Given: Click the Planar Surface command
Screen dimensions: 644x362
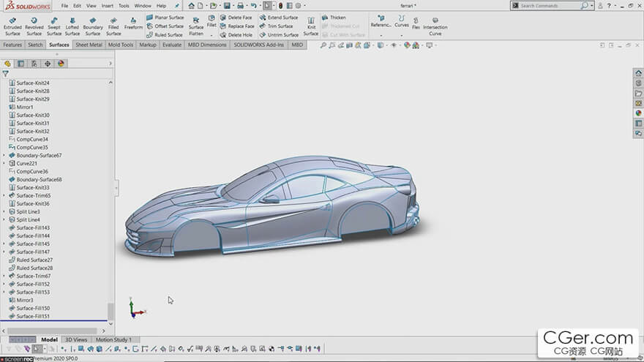Looking at the screenshot, I should pos(165,18).
